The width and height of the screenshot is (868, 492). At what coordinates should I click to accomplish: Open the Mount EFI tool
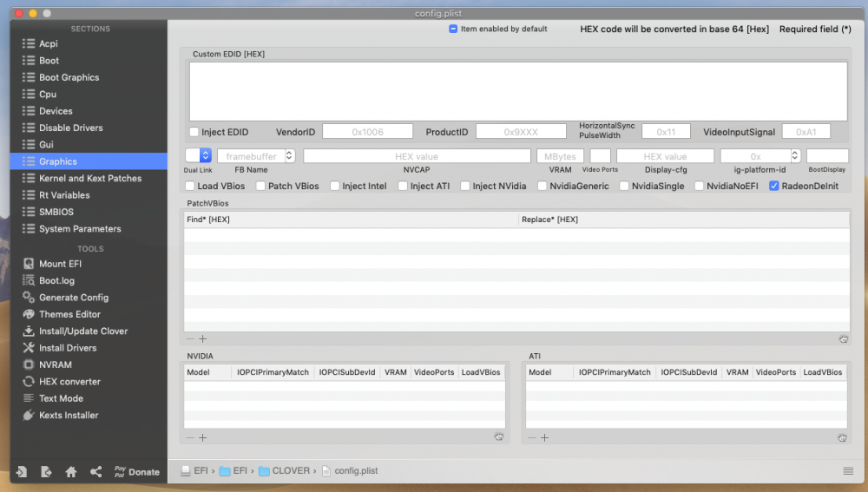[52, 264]
